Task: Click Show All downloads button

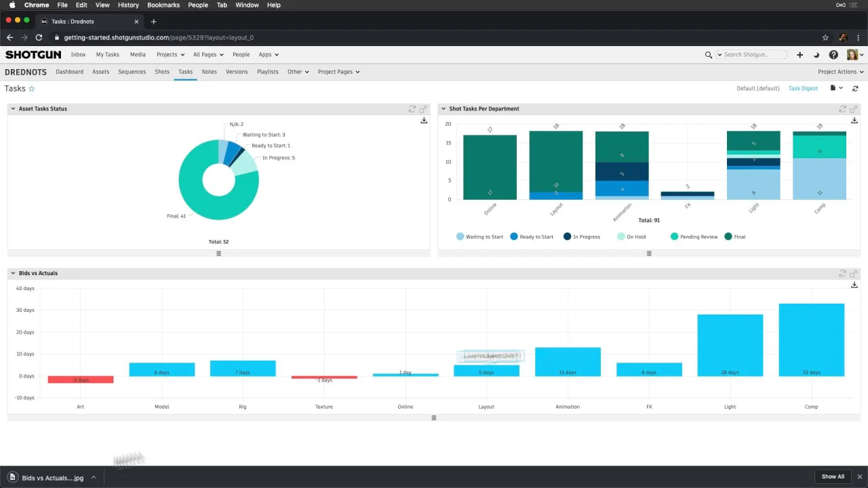Action: [x=833, y=476]
